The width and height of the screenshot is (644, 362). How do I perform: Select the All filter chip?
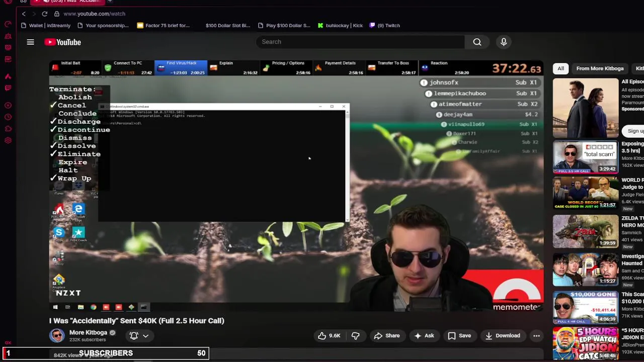tap(560, 68)
